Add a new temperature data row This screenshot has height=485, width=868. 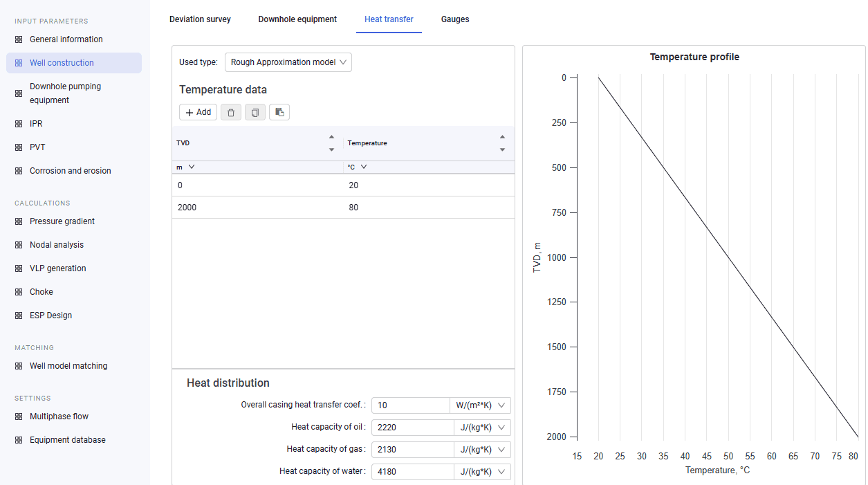pyautogui.click(x=198, y=112)
